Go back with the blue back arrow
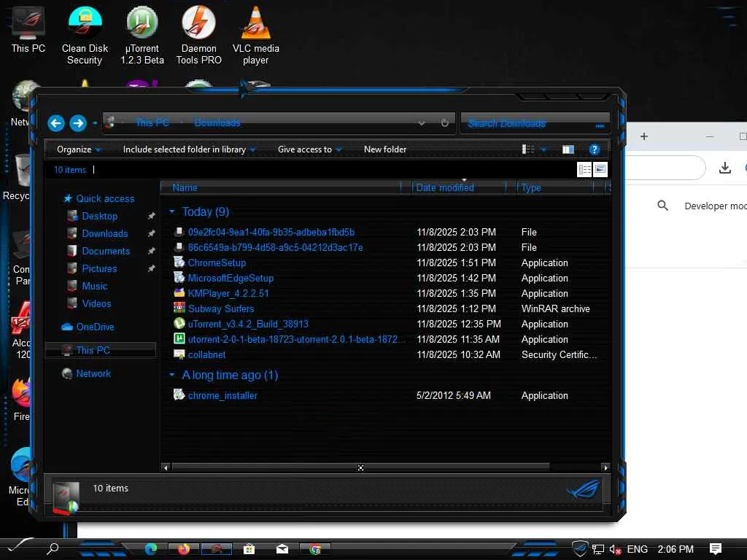747x560 pixels. point(55,123)
